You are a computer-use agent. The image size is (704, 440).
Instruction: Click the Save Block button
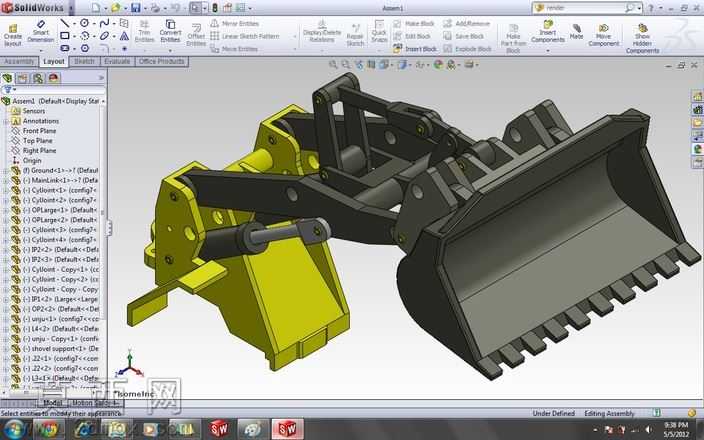pos(463,36)
